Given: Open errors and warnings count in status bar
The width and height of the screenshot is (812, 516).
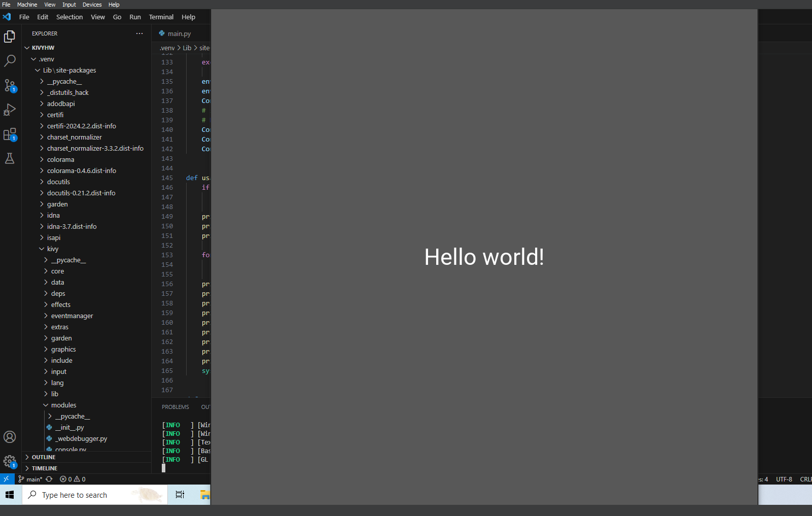Looking at the screenshot, I should pos(73,479).
